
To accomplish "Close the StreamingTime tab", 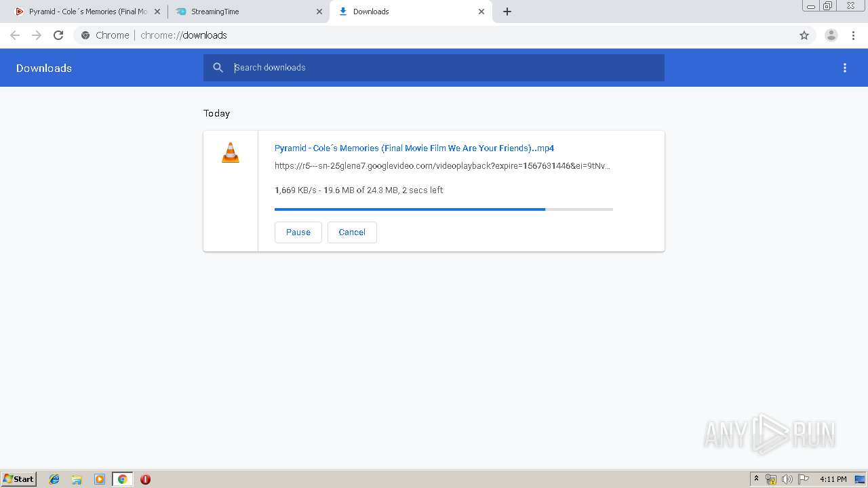I will [x=319, y=12].
